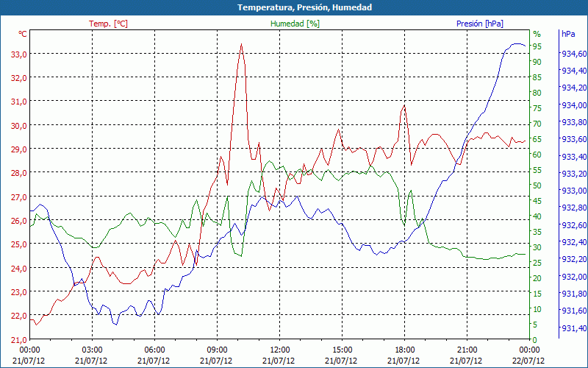This screenshot has width=588, height=368.
Task: Click the green "90" humidity axis value
Action: 537,62
